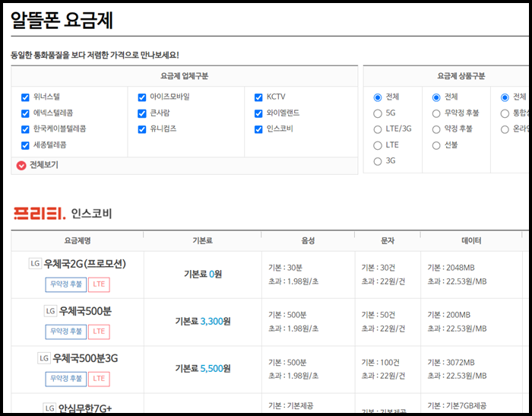Toggle the 유니컴즈 checkbox
Screen dimensions: 532x416
[142, 129]
